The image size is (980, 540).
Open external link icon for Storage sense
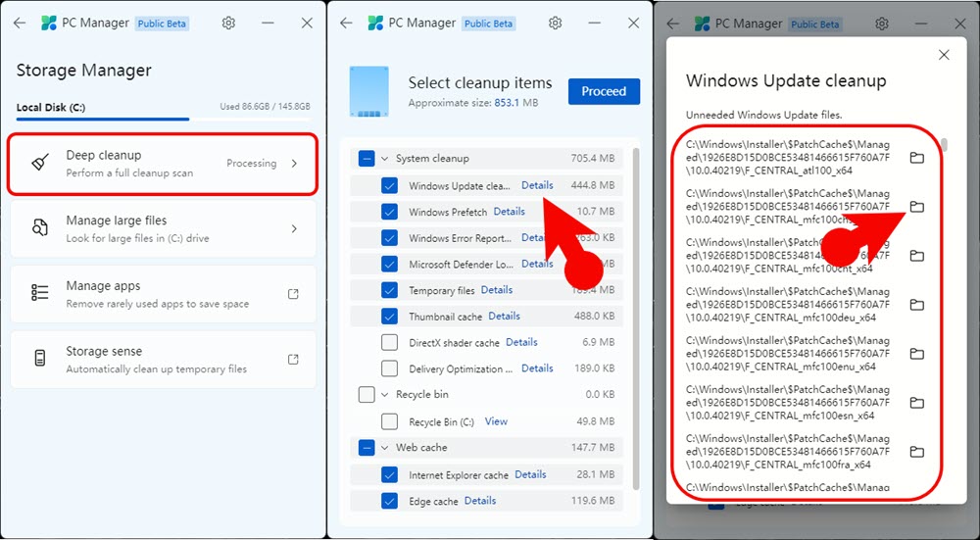[293, 360]
